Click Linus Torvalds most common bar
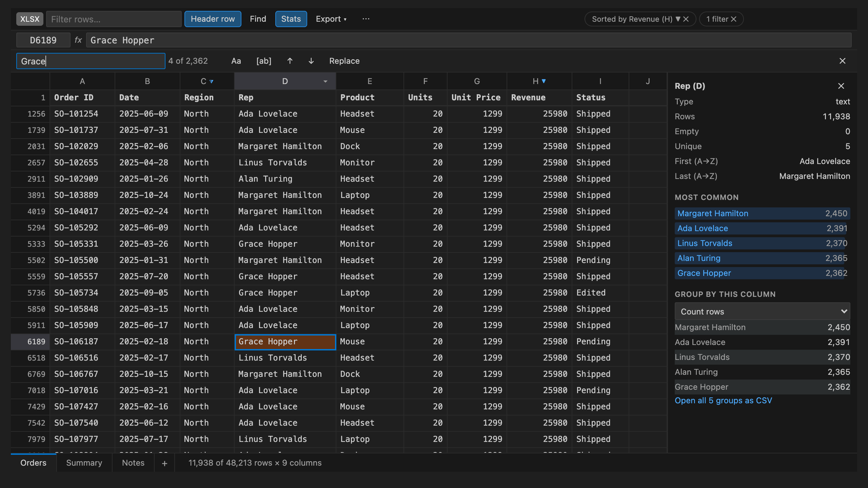This screenshot has height=488, width=868. click(762, 243)
